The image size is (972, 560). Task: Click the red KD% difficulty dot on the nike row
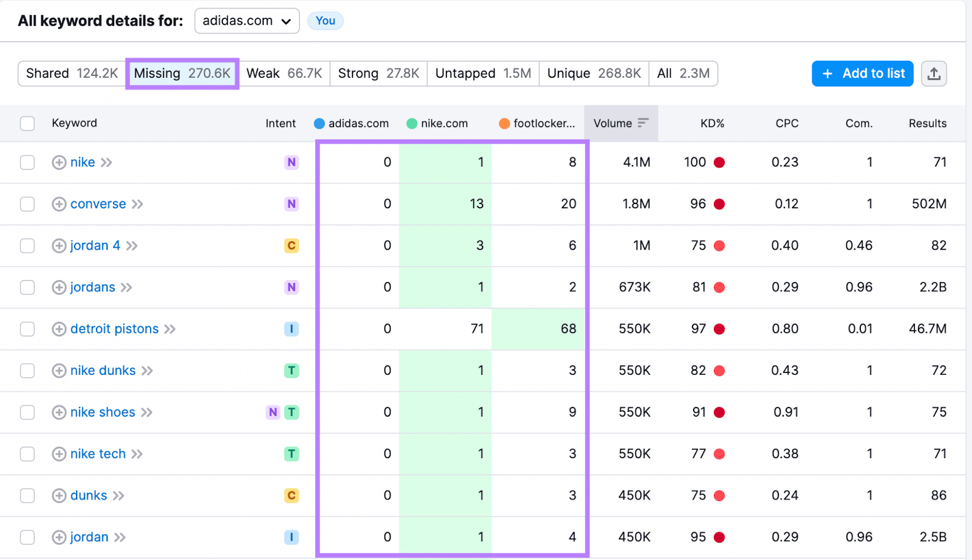pos(719,162)
